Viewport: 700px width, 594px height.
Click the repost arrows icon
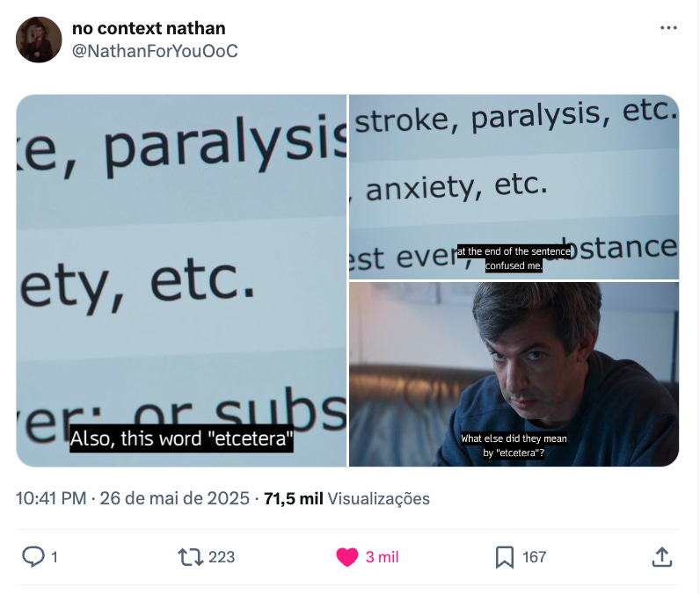(191, 557)
